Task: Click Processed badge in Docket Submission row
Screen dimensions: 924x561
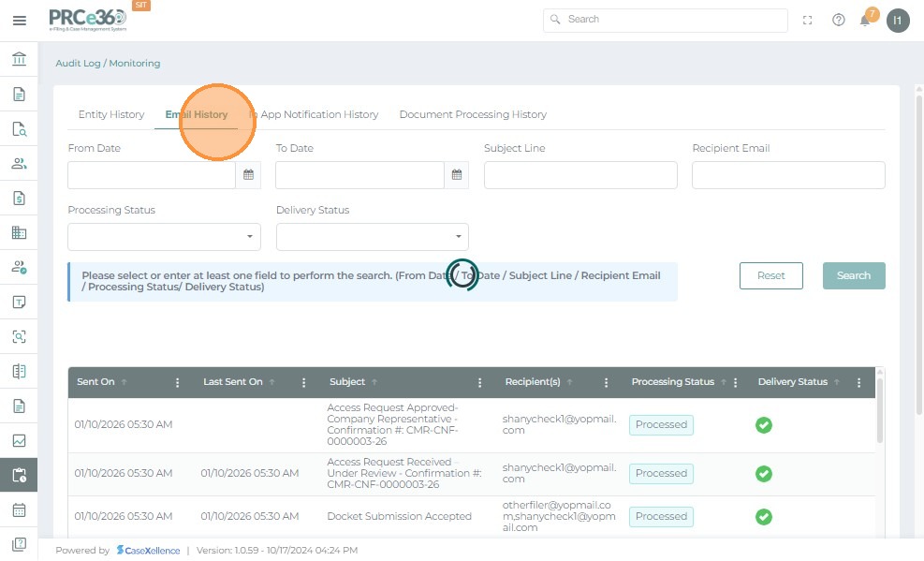Action: click(x=661, y=517)
